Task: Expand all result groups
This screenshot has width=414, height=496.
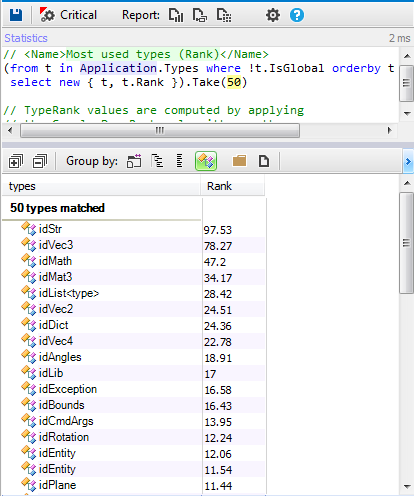Action: point(16,161)
